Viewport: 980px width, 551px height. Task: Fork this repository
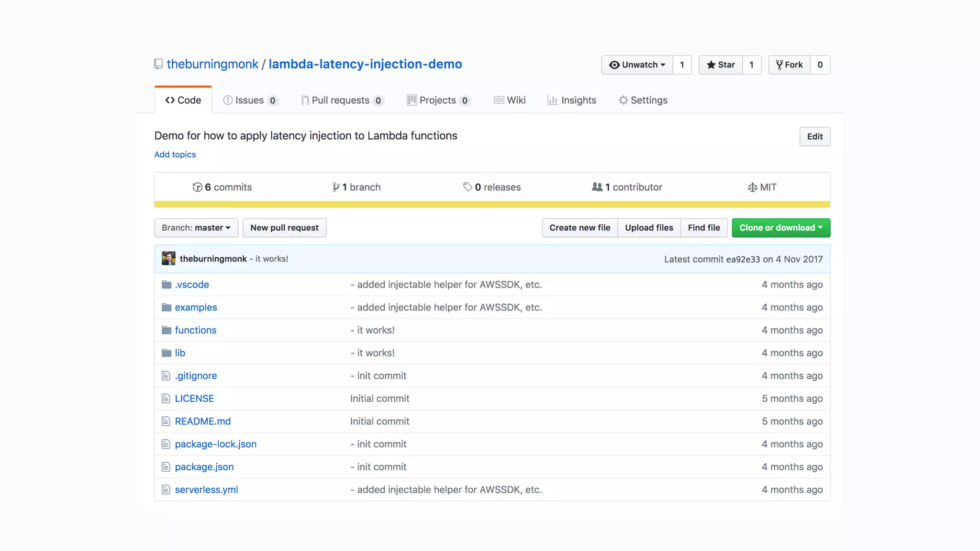(x=790, y=65)
